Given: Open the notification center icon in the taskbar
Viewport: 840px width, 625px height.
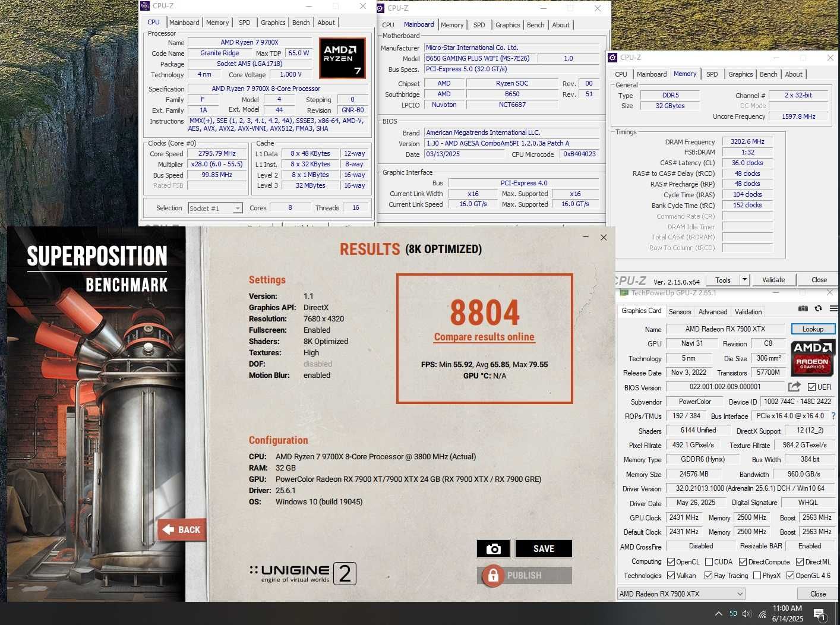Looking at the screenshot, I should (x=820, y=614).
